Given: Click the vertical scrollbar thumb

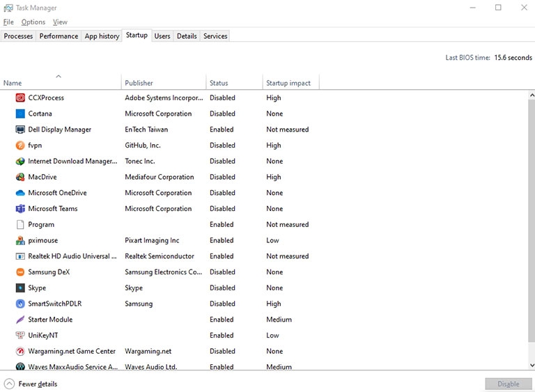Looking at the screenshot, I should 532,220.
